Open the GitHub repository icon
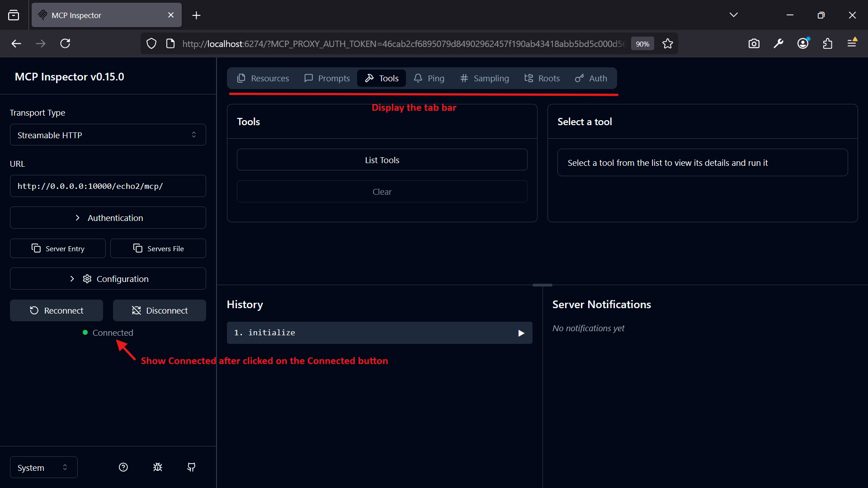The width and height of the screenshot is (868, 488). tap(192, 467)
